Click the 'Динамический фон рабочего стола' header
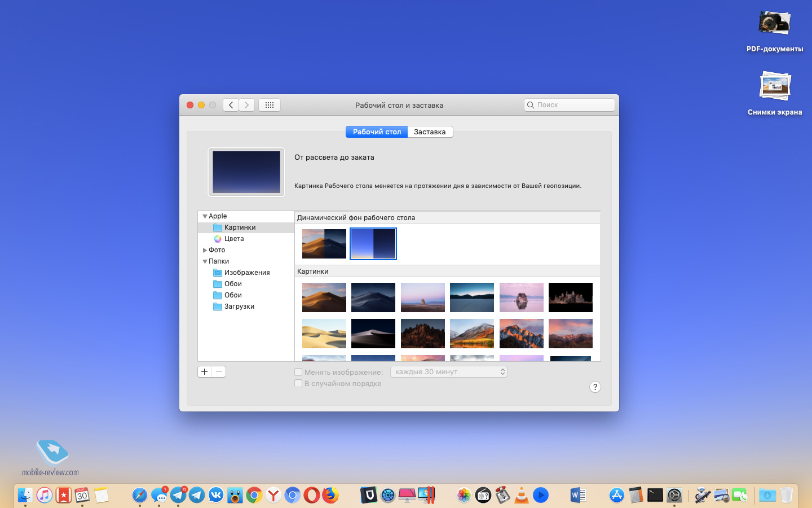 [356, 218]
